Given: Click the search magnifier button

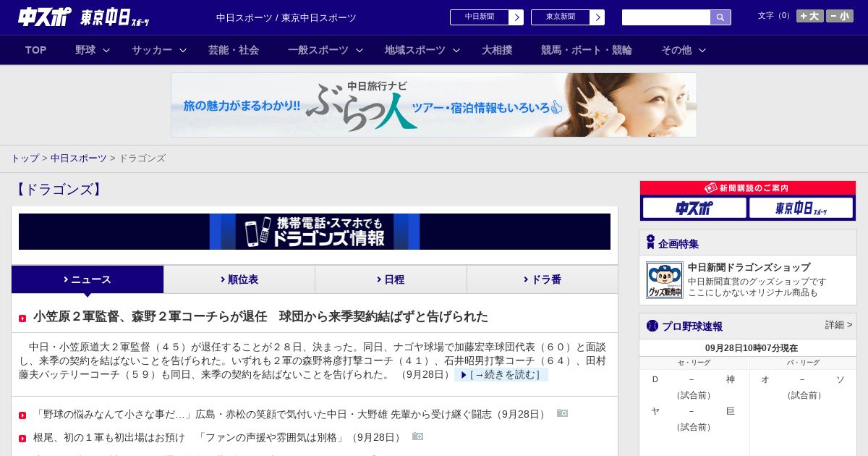Looking at the screenshot, I should (x=720, y=17).
